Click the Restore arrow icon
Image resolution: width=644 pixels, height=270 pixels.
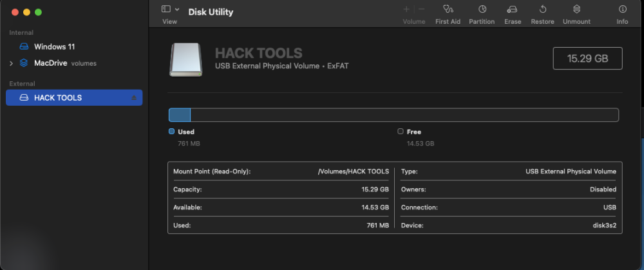pos(542,9)
